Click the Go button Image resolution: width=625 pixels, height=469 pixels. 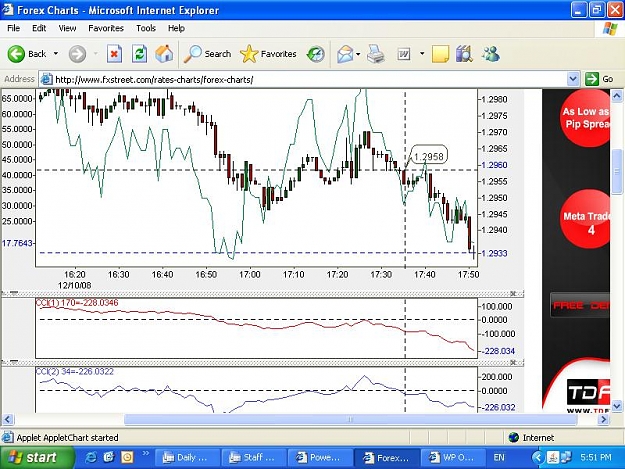pyautogui.click(x=599, y=79)
